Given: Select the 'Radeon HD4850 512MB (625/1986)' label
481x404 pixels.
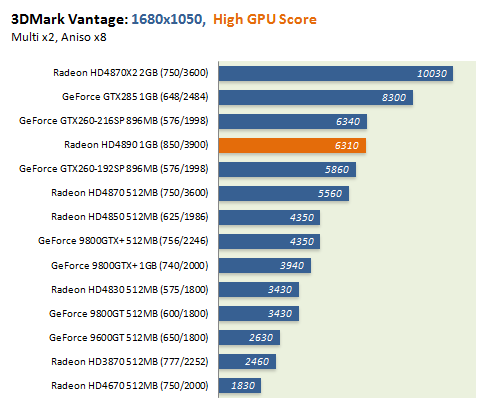Looking at the screenshot, I should tap(130, 217).
